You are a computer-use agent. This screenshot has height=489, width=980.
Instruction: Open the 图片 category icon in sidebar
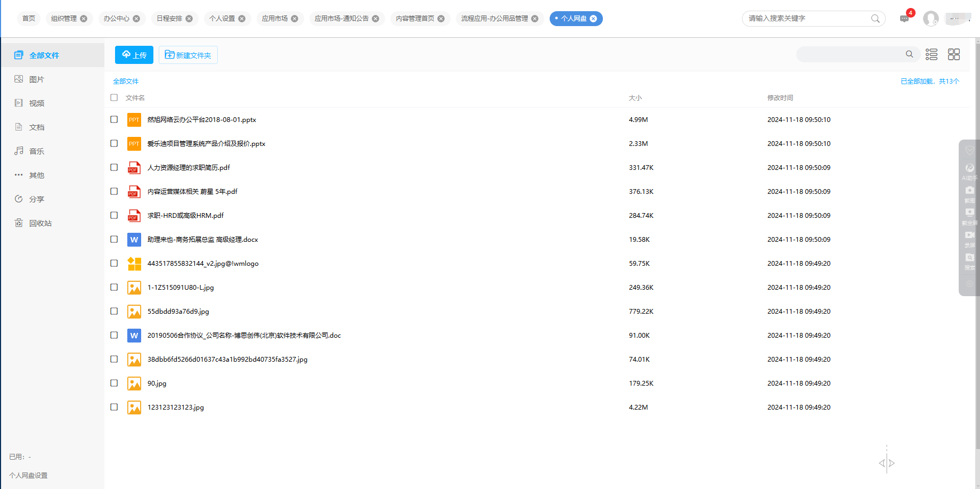(x=19, y=79)
